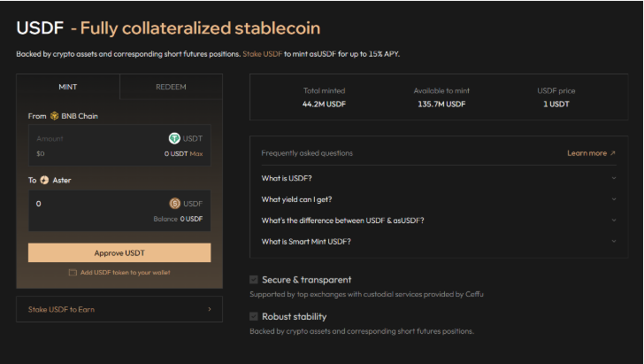
Task: Click the Secure & transparent checkmark icon
Action: (x=255, y=280)
